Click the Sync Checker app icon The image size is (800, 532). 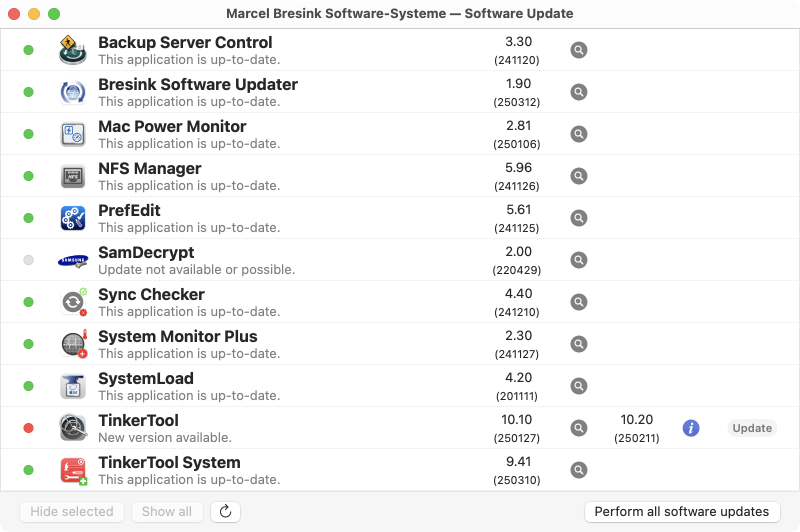point(73,302)
